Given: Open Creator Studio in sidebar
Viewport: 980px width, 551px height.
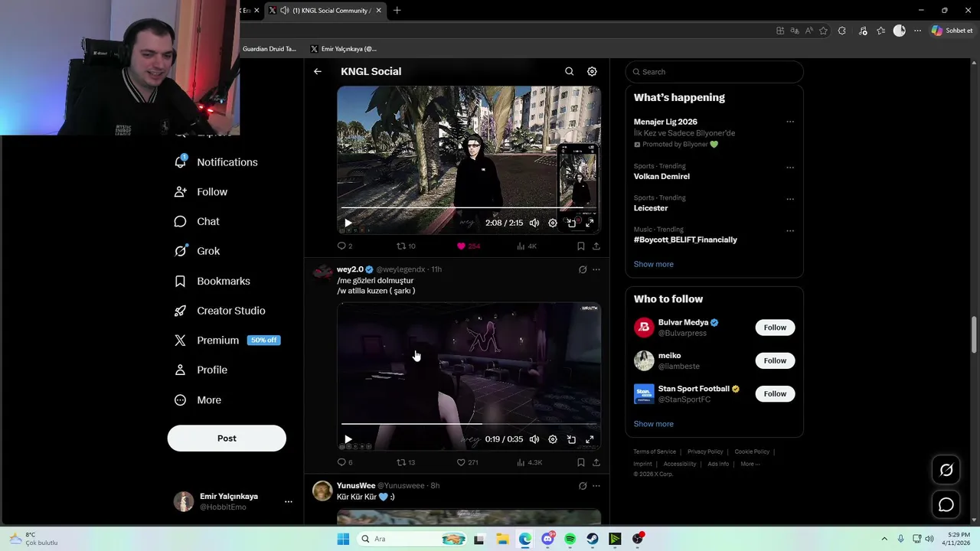Looking at the screenshot, I should click(220, 311).
